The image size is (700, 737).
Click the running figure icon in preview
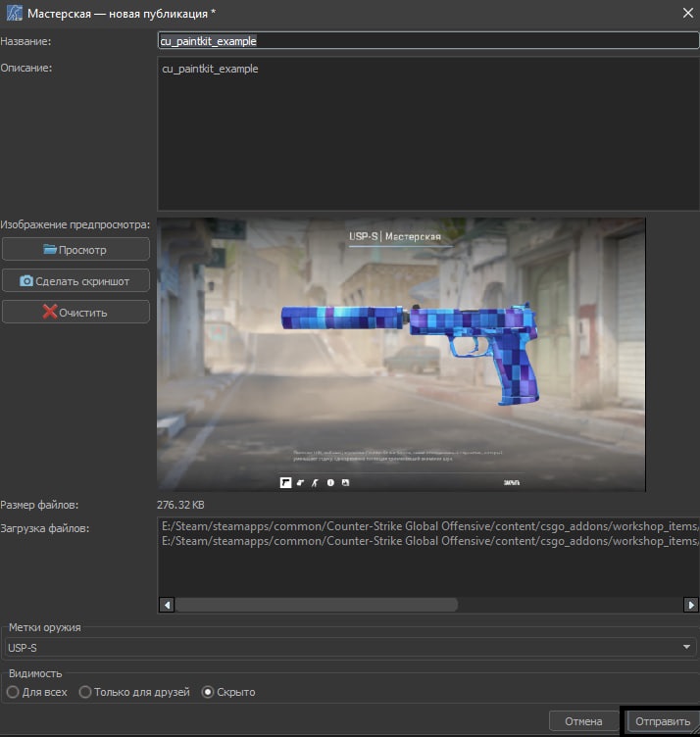pyautogui.click(x=315, y=483)
